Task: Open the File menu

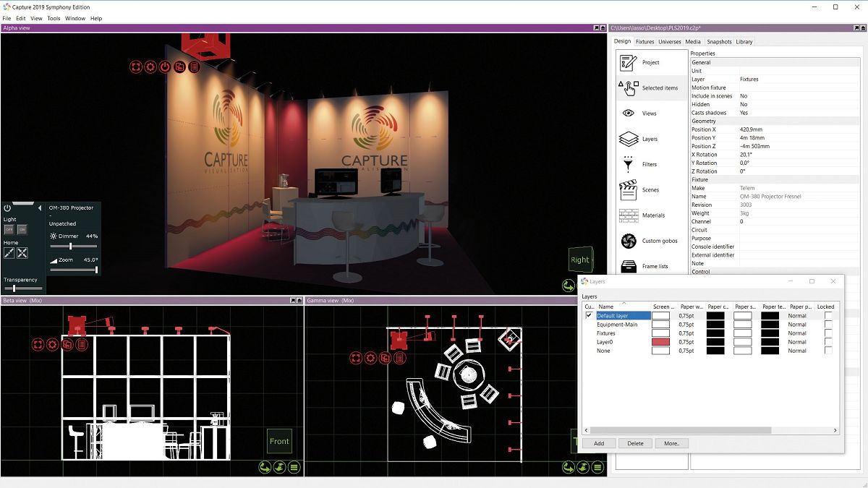Action: pos(7,18)
